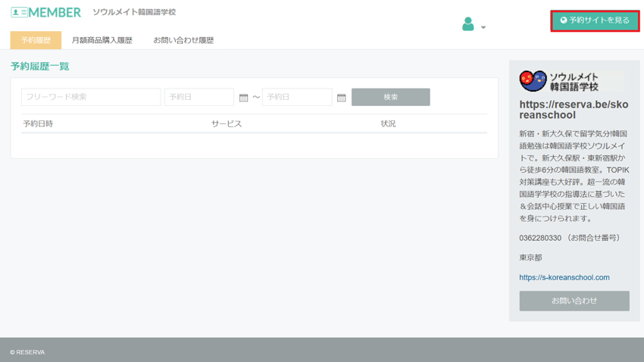Click the end 予約日 date field
The height and width of the screenshot is (362, 644).
[x=297, y=97]
